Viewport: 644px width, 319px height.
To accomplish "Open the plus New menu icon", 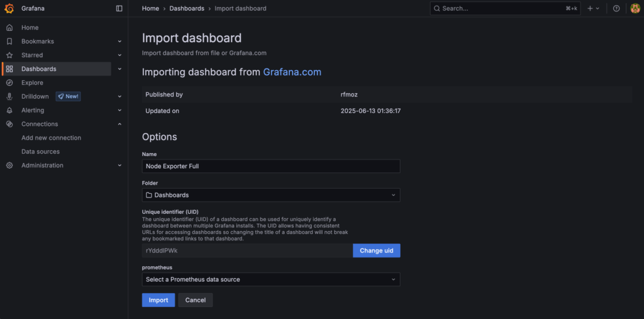I will point(593,8).
